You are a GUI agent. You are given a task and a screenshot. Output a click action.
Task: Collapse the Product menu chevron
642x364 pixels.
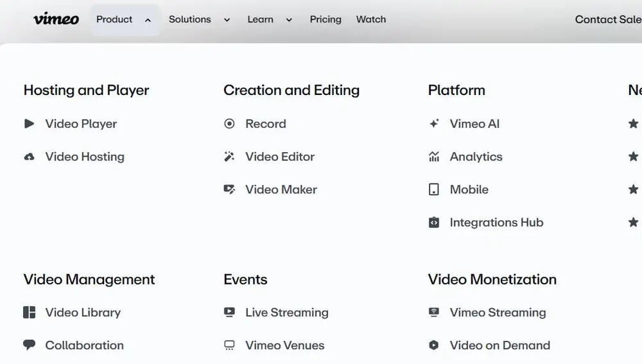click(148, 20)
